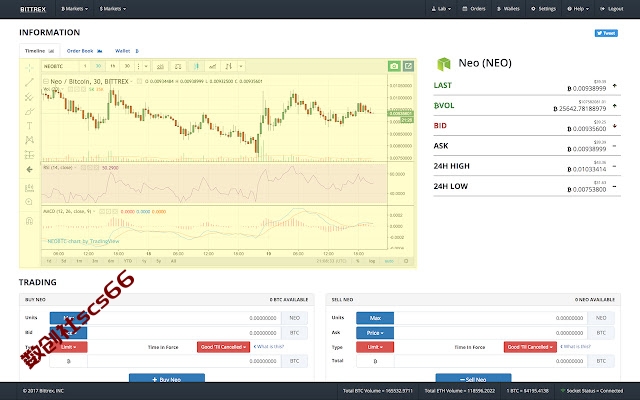
Task: Expand the chart interval dropdown arrow
Action: (146, 66)
